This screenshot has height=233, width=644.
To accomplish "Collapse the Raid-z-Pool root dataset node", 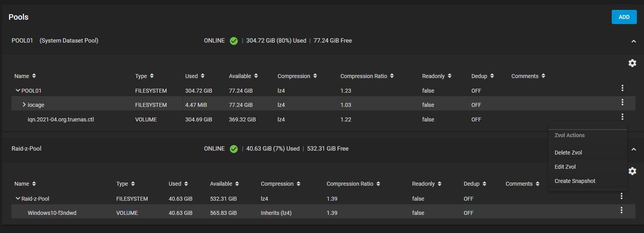I will pos(18,198).
